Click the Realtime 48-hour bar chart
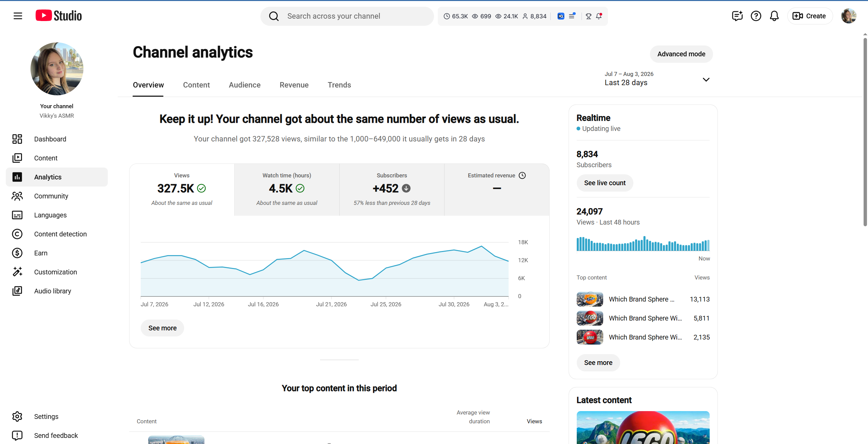 point(643,244)
